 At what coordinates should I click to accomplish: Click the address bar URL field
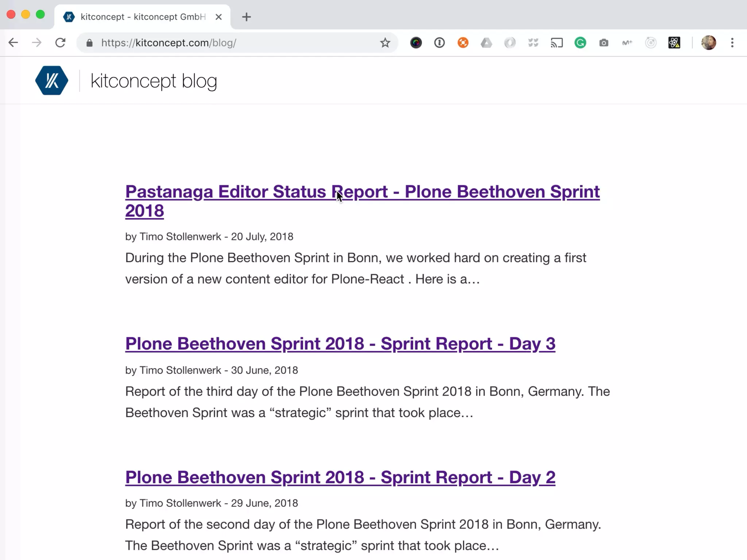tap(233, 43)
